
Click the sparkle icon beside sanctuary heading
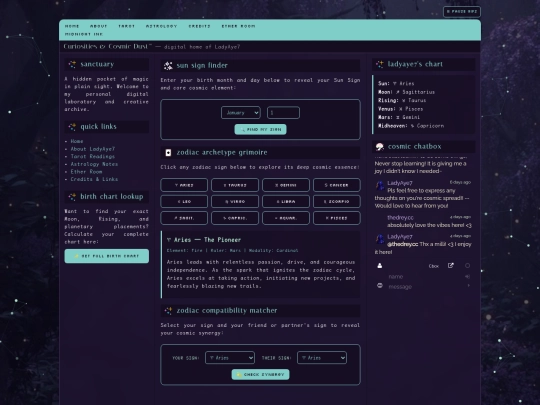click(x=72, y=64)
